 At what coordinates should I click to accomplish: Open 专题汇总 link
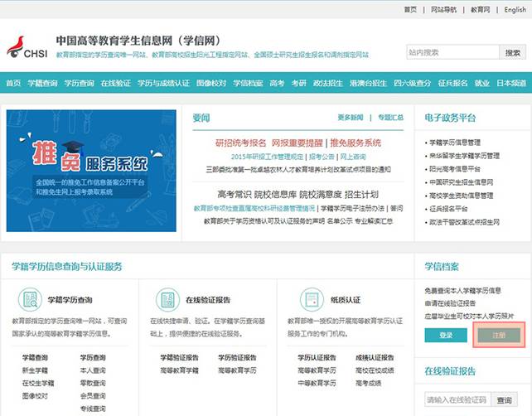pyautogui.click(x=391, y=118)
